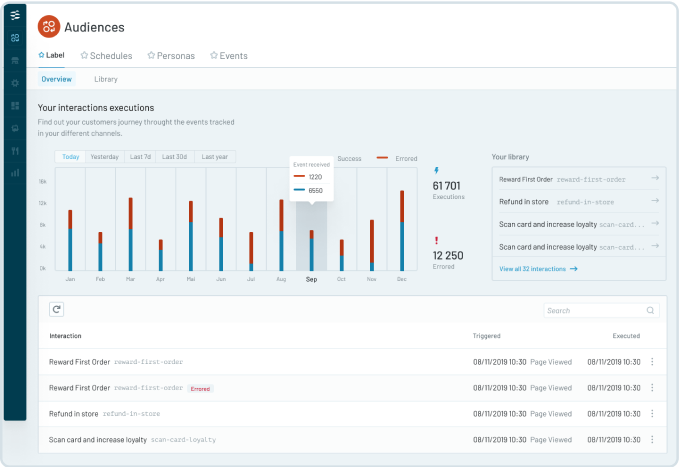Open the fork and knife sidebar icon
Viewport: 679px width, 467px height.
14,150
